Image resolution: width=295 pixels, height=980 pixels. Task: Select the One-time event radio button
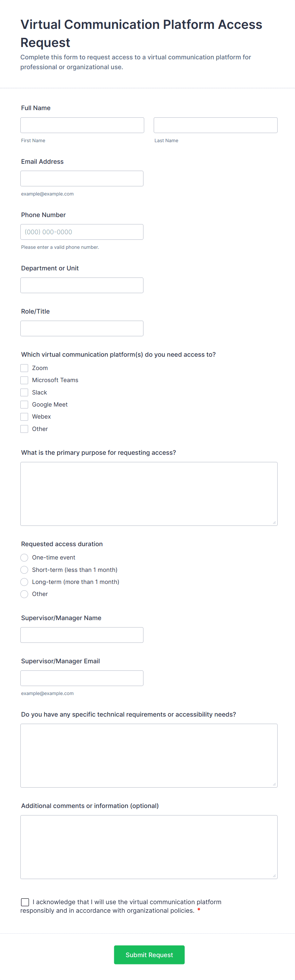pyautogui.click(x=24, y=557)
